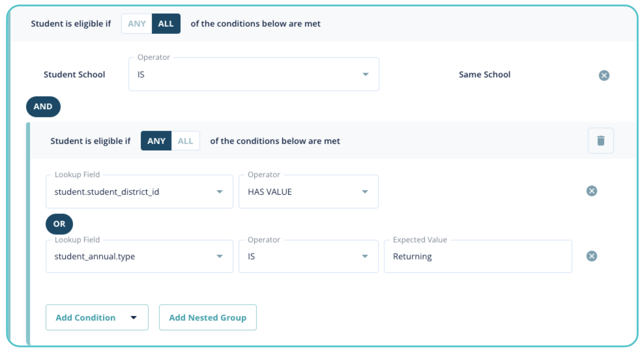Click the Add Nested Group button
Viewport: 644px width, 353px height.
[208, 317]
